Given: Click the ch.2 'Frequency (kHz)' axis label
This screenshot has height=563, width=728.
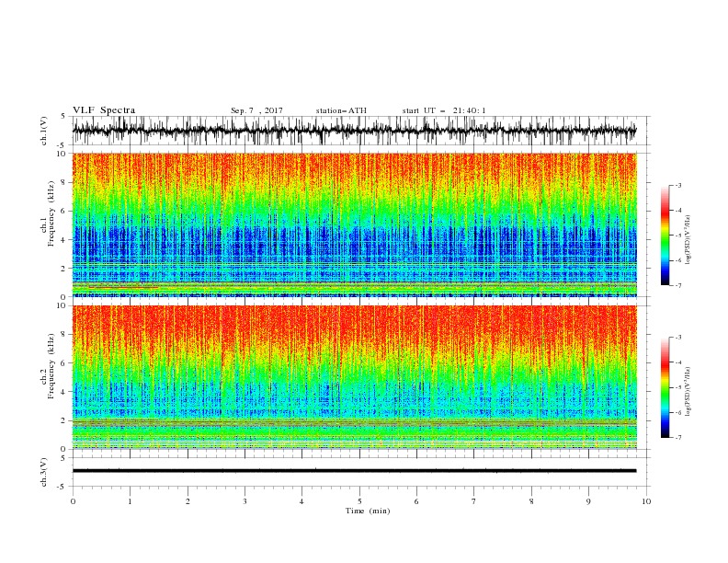Looking at the screenshot, I should (51, 366).
